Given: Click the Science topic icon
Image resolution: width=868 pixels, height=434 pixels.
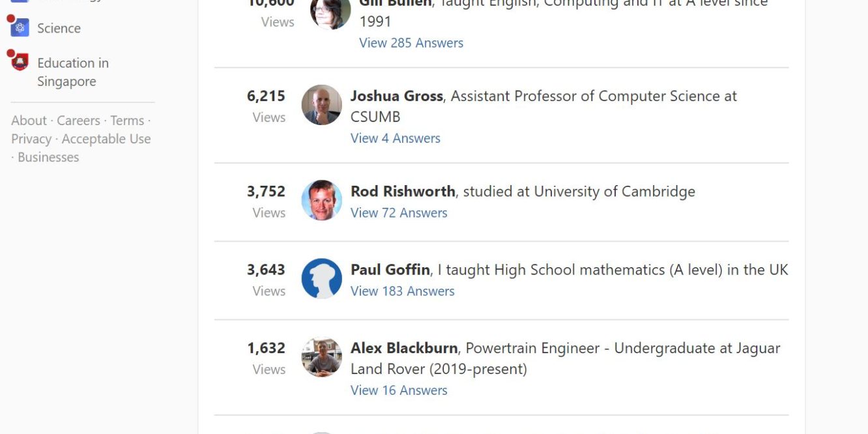Looking at the screenshot, I should (x=20, y=28).
